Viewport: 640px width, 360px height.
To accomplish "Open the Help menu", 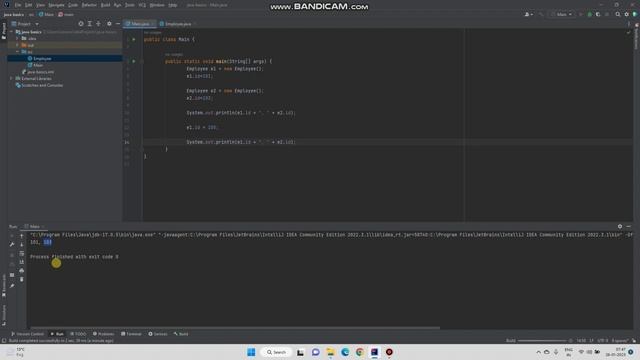I will click(x=173, y=5).
